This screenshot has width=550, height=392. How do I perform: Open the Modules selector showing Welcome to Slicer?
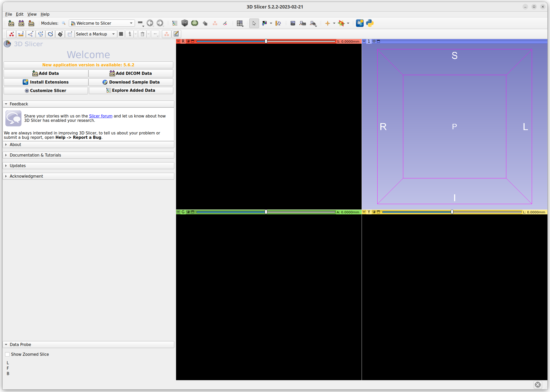pos(102,23)
